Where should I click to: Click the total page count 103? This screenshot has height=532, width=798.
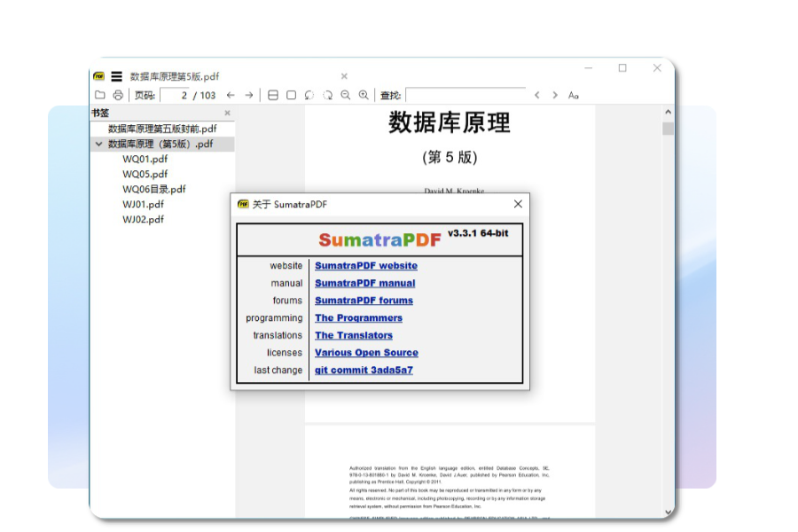[x=207, y=95]
